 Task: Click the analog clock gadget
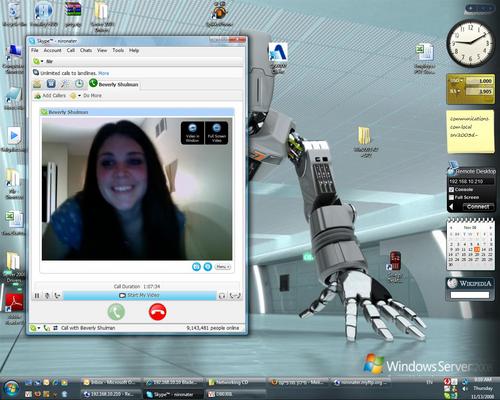tap(470, 43)
